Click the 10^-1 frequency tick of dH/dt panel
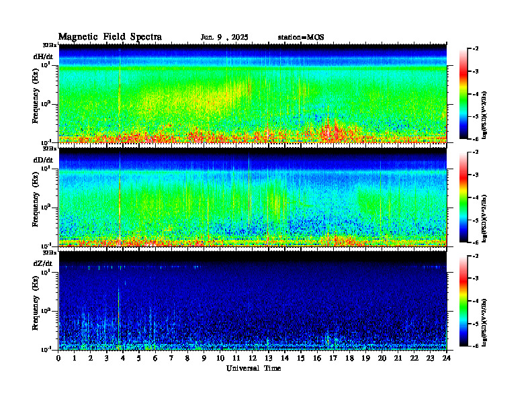 pos(46,142)
